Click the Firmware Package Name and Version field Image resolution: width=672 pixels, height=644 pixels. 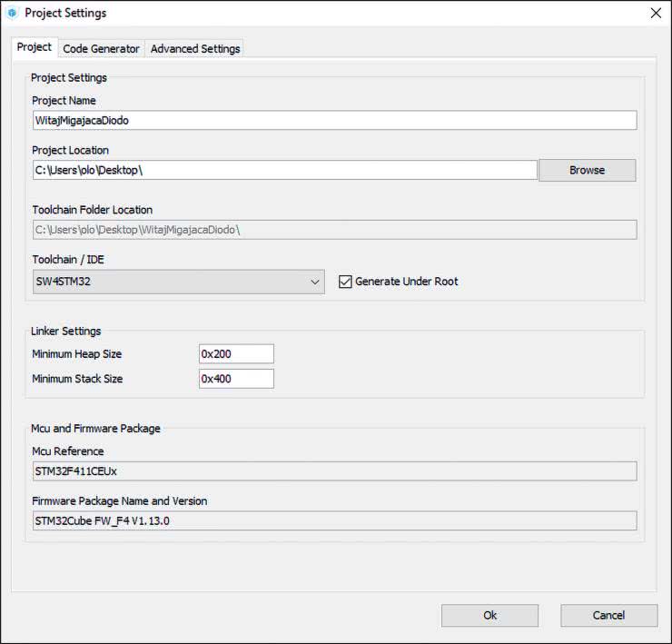coord(333,520)
